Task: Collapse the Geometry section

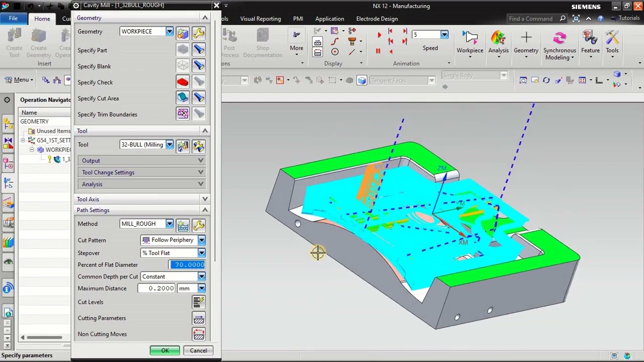Action: coord(205,18)
